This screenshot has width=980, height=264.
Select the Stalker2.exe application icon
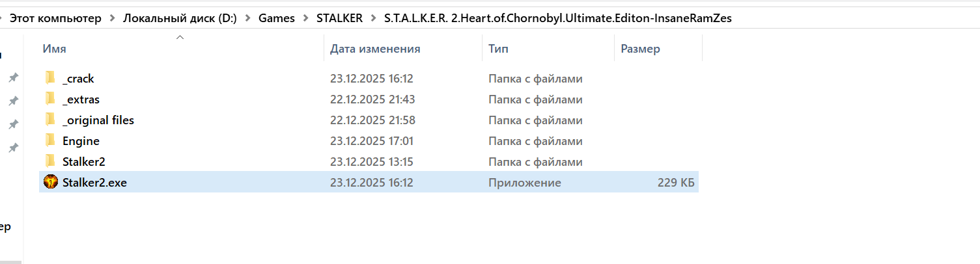point(50,183)
